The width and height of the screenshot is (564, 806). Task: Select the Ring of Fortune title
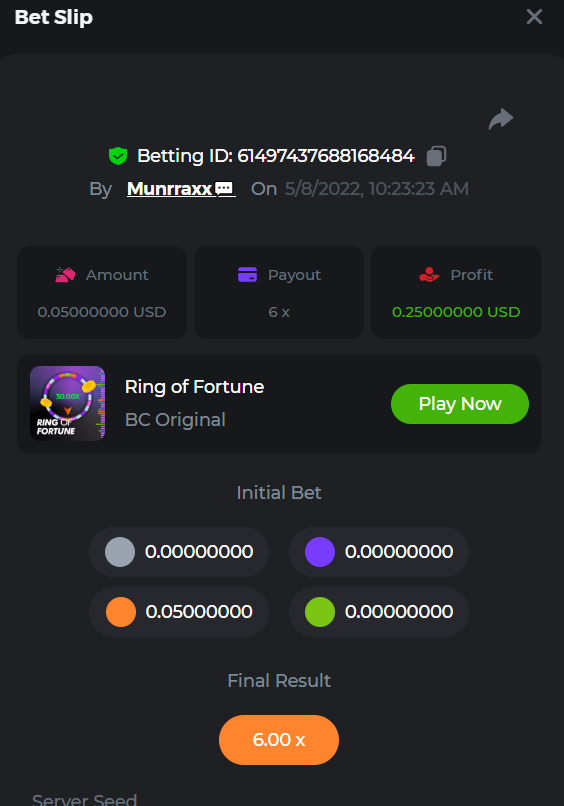coord(194,387)
